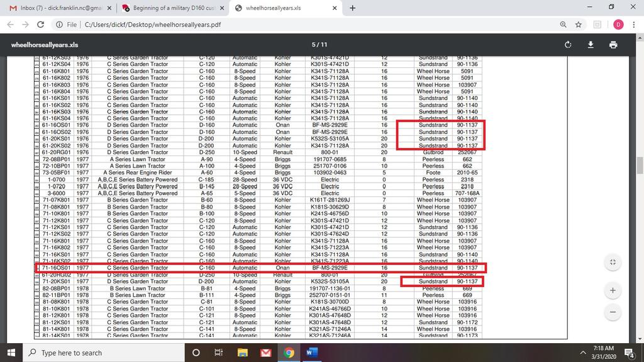This screenshot has height=362, width=644.
Task: Reload the current page
Action: [41, 25]
